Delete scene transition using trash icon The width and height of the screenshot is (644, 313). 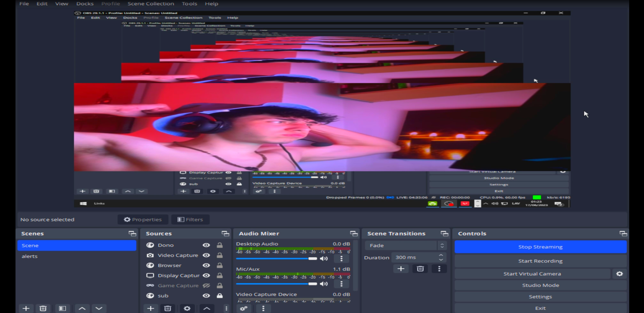point(420,269)
